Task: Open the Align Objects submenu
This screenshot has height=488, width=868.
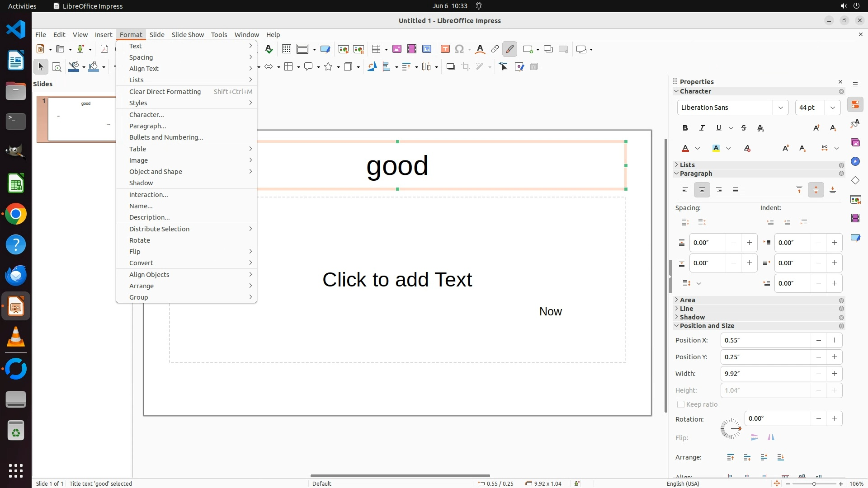Action: click(149, 275)
